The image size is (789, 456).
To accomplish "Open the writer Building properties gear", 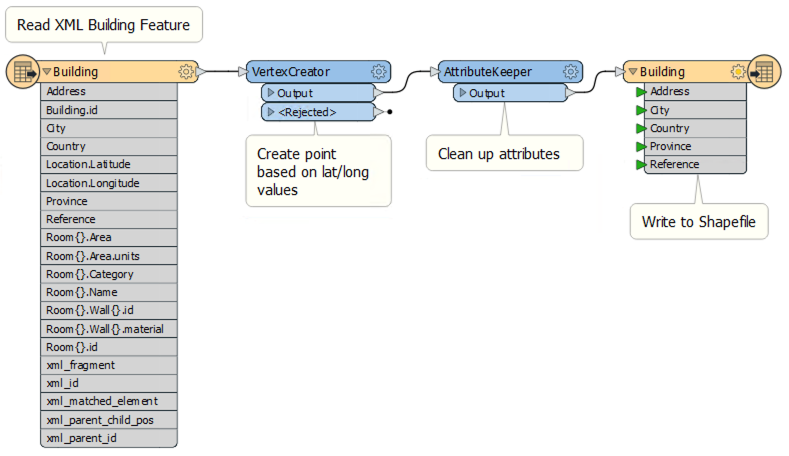I will (738, 72).
